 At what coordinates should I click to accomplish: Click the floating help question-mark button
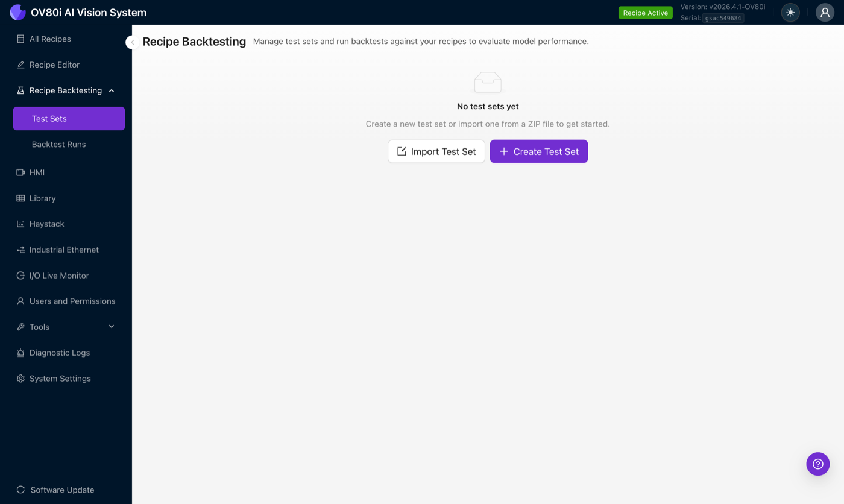[817, 464]
